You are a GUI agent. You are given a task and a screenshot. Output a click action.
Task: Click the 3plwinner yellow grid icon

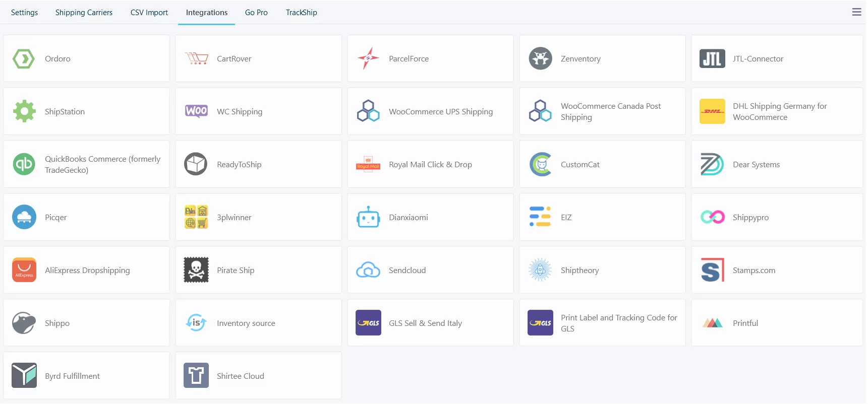[x=196, y=217]
